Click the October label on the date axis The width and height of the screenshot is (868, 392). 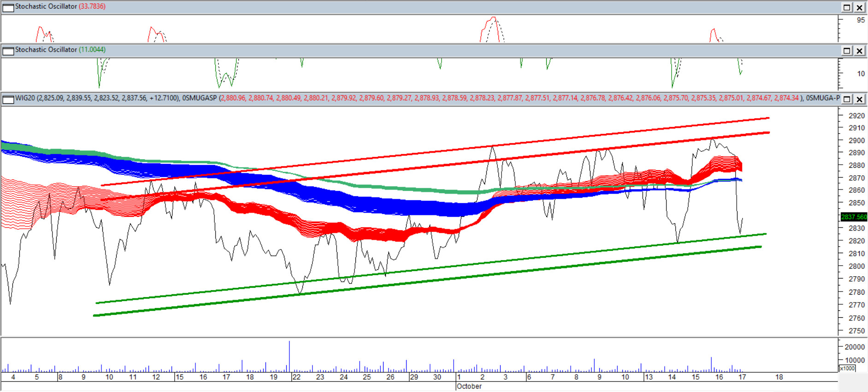469,386
